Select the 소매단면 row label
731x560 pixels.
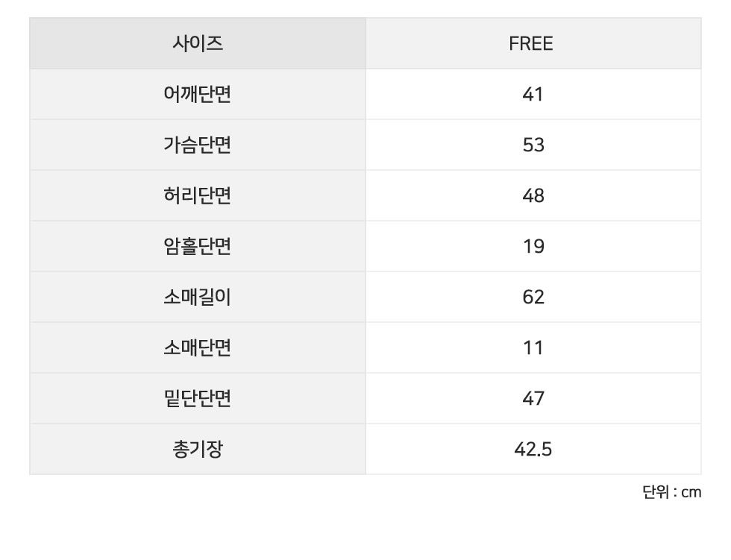[x=197, y=347]
